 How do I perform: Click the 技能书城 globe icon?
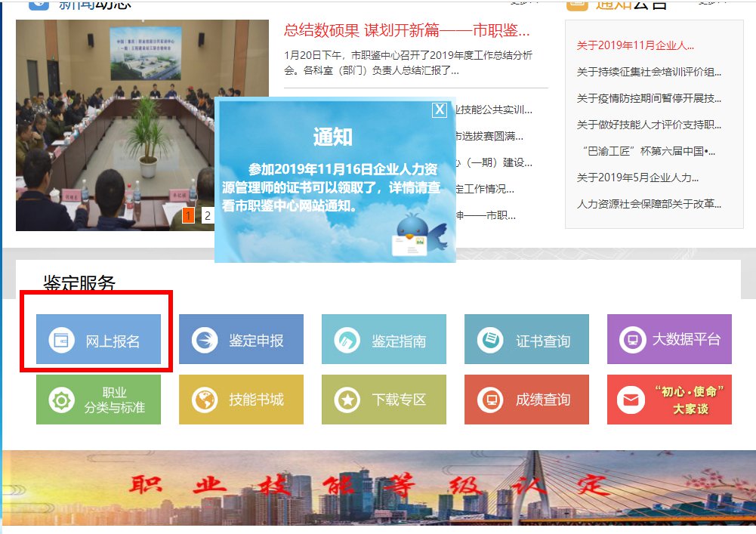205,400
